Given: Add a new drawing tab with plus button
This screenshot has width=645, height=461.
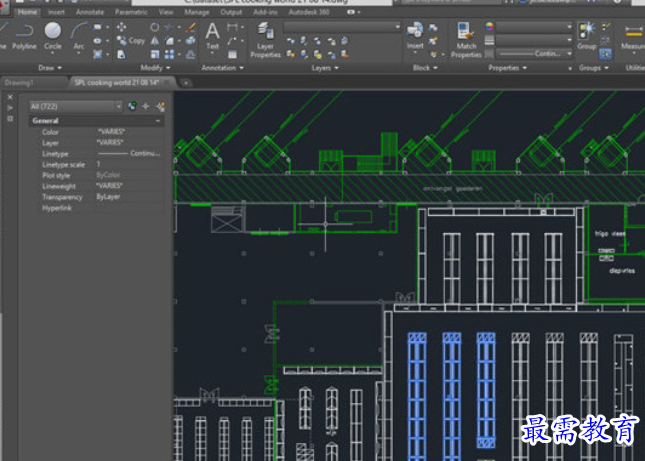Looking at the screenshot, I should point(186,83).
